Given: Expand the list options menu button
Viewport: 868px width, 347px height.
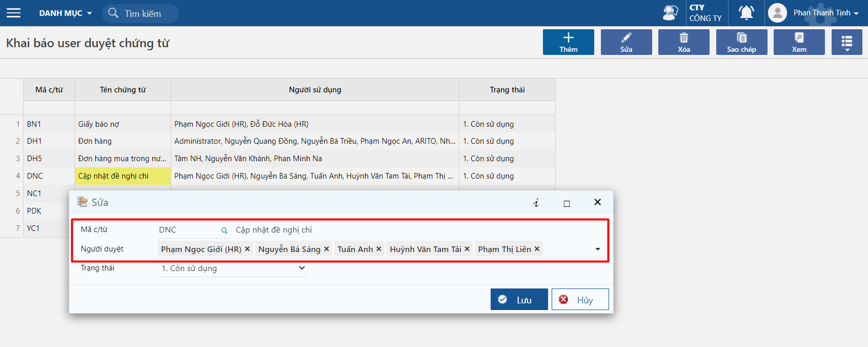Looking at the screenshot, I should pyautogui.click(x=846, y=42).
